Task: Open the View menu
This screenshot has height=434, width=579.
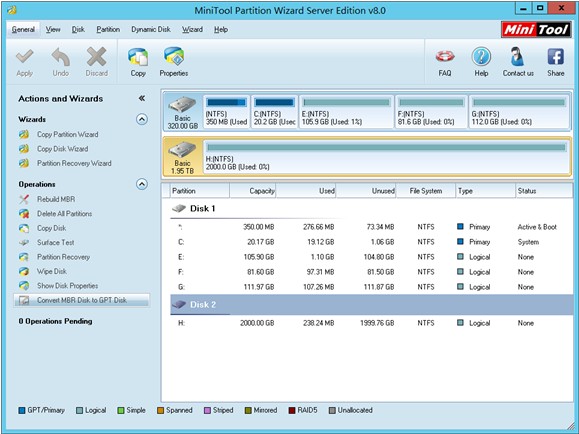Action: click(53, 29)
